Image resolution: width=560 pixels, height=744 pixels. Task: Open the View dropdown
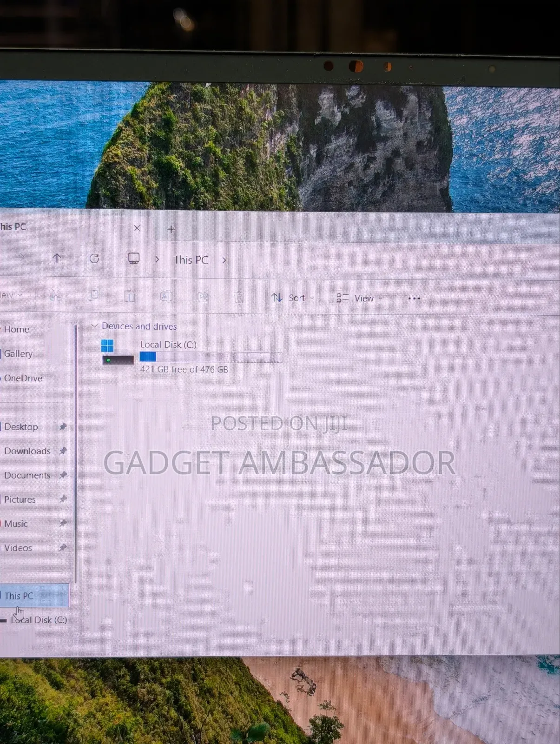pyautogui.click(x=360, y=299)
